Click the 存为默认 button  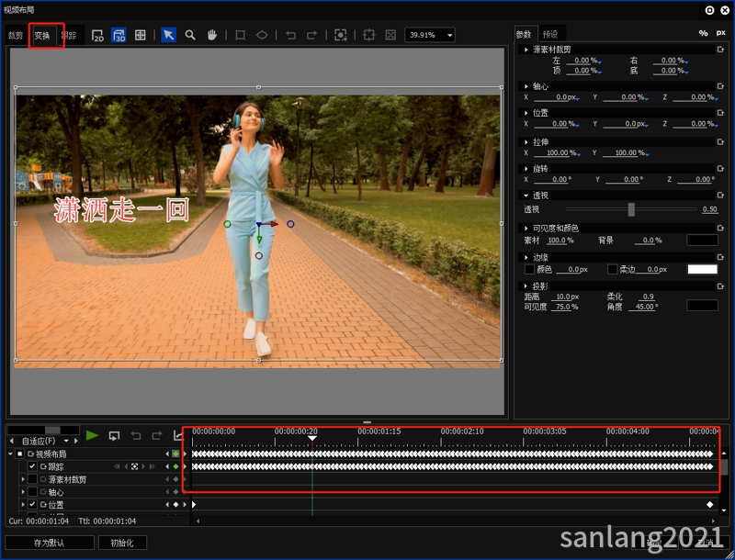tap(50, 543)
